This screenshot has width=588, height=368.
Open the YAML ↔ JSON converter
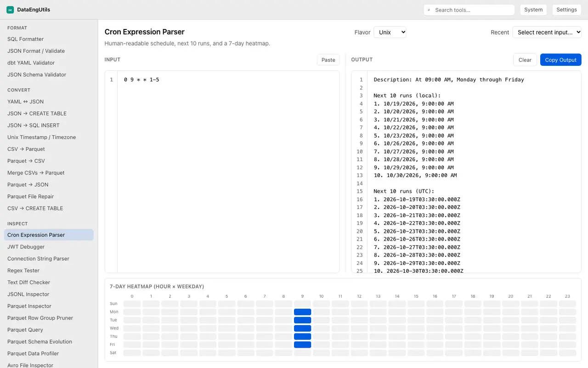[x=49, y=102]
